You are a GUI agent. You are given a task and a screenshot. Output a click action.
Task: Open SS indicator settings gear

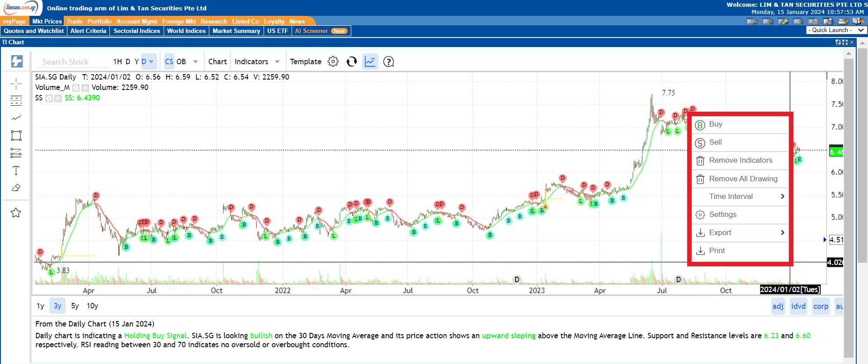tap(49, 98)
